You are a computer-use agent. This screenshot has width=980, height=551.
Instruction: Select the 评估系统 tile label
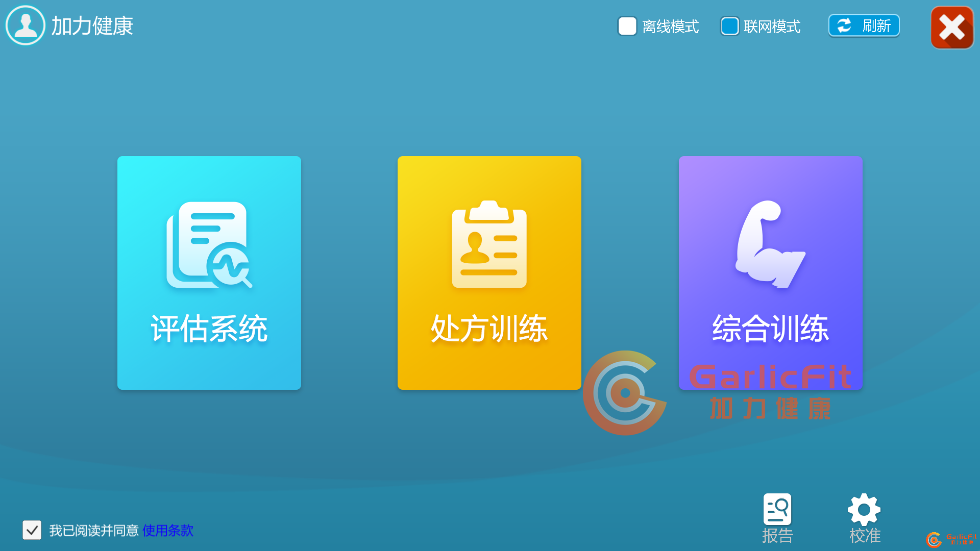pyautogui.click(x=209, y=329)
